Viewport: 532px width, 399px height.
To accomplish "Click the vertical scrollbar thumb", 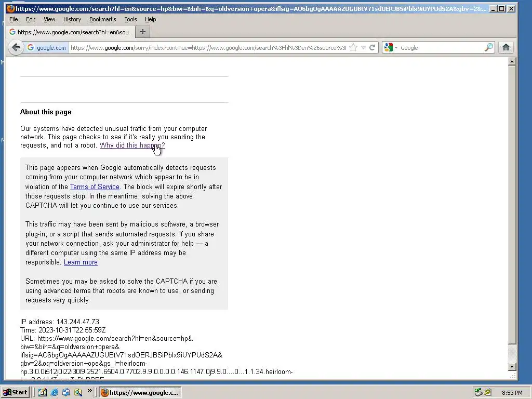I will coord(512,205).
